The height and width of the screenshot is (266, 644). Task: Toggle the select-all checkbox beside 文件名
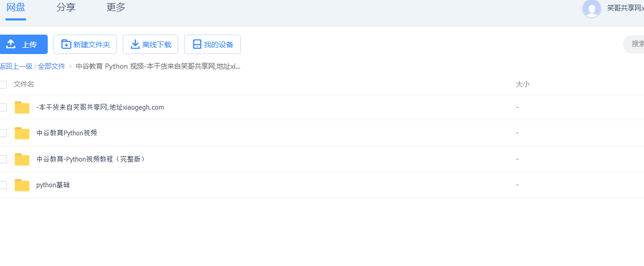coord(3,84)
